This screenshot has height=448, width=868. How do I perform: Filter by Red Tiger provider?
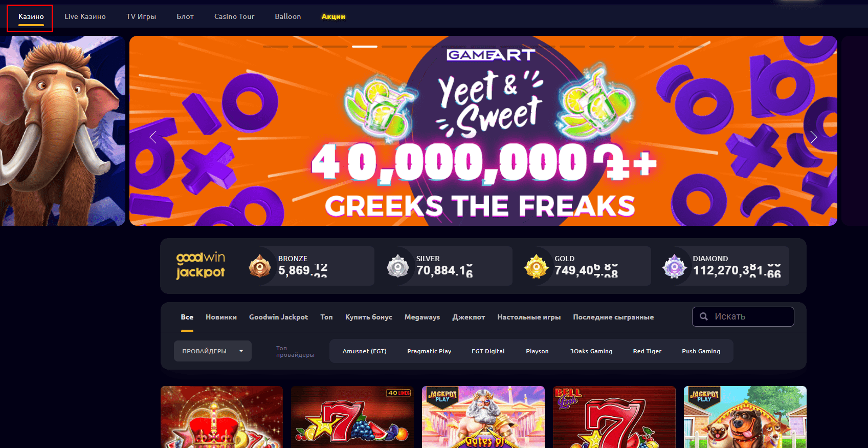tap(647, 351)
